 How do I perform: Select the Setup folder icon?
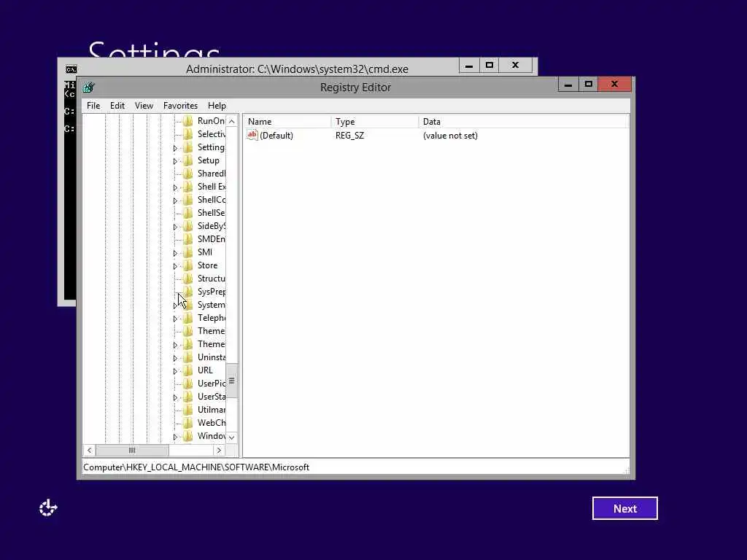tap(188, 160)
